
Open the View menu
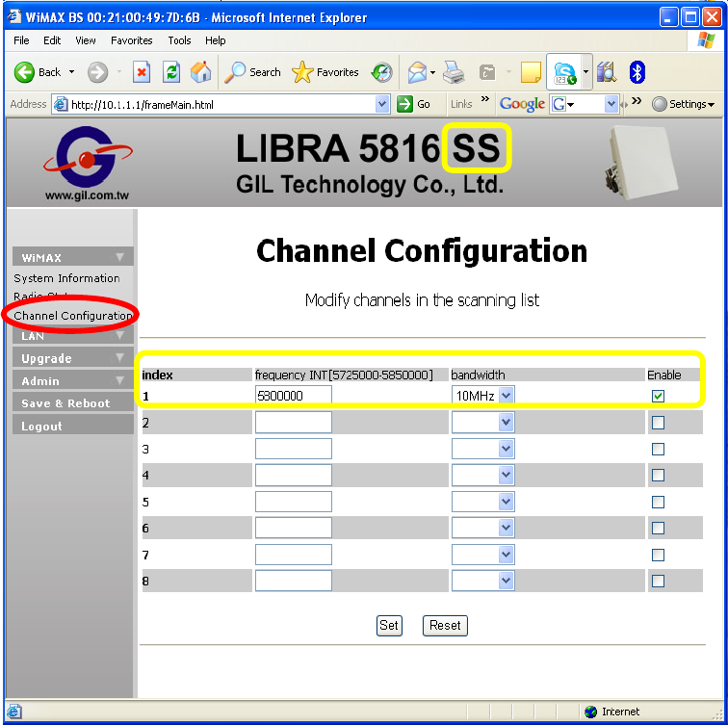tap(86, 40)
